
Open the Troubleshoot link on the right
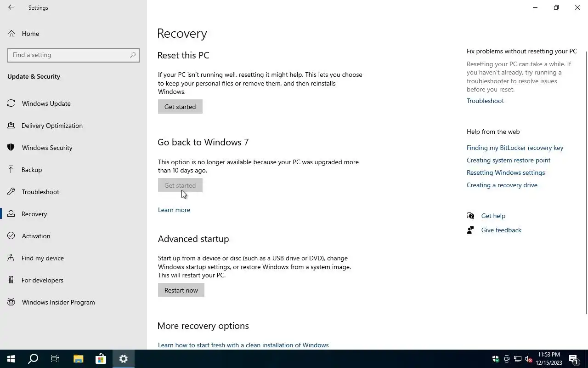click(485, 101)
